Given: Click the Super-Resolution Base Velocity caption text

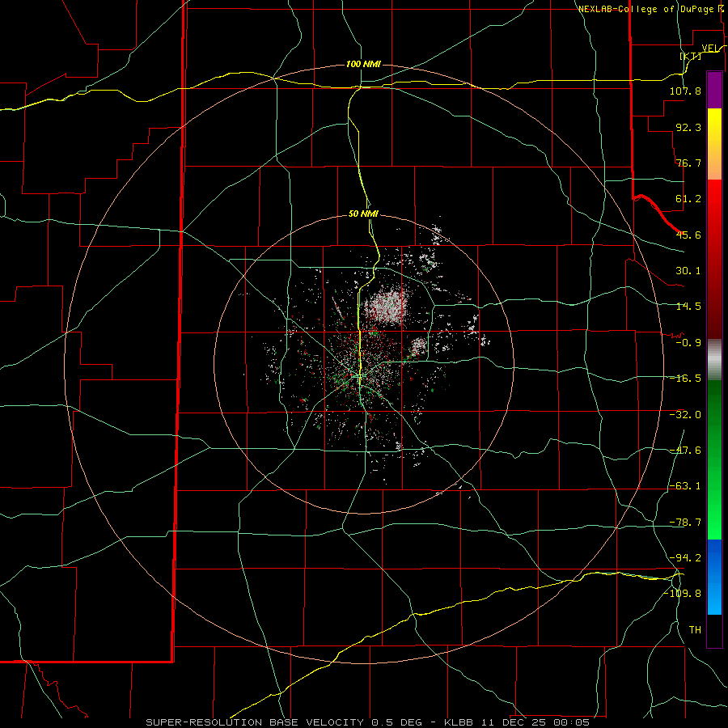Looking at the screenshot, I should coord(368,722).
